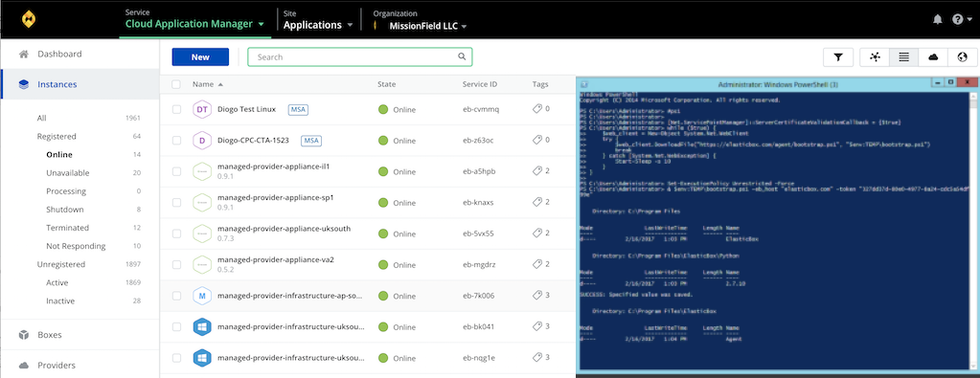Click the hexagon icon of managed-provider-appliance-il1
Viewport: 980px width, 378px height.
pos(202,172)
